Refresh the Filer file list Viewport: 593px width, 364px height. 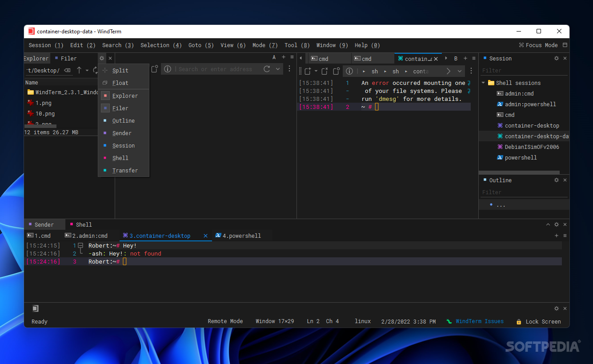click(95, 70)
